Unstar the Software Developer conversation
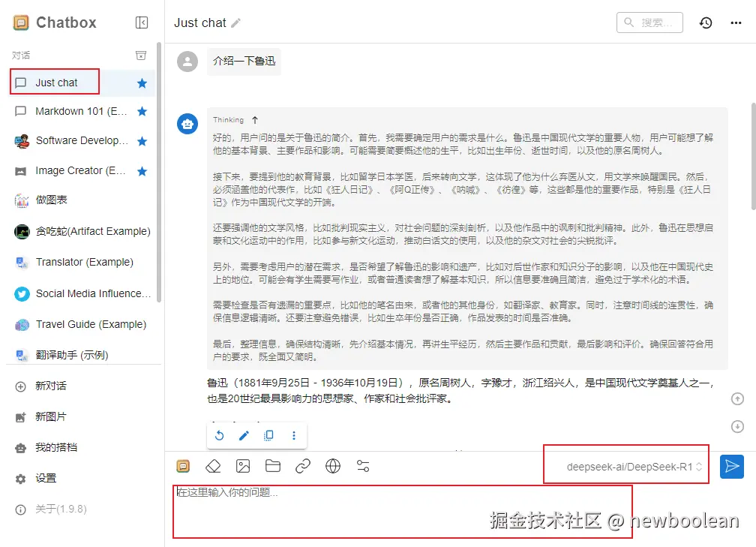 142,141
